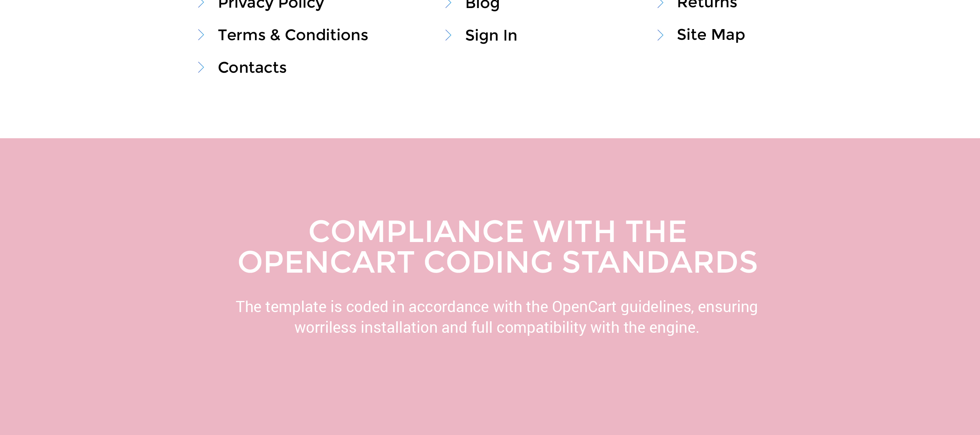Image resolution: width=980 pixels, height=435 pixels.
Task: Open the Terms & Conditions link
Action: coord(293,35)
